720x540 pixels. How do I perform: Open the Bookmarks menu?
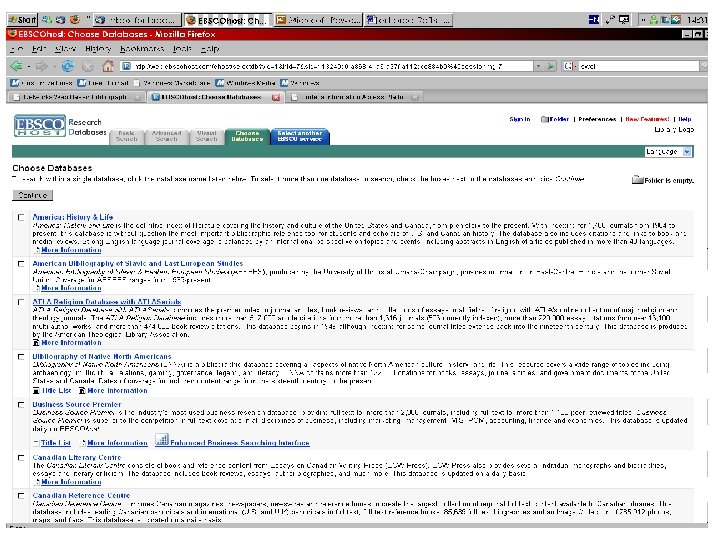[x=141, y=49]
